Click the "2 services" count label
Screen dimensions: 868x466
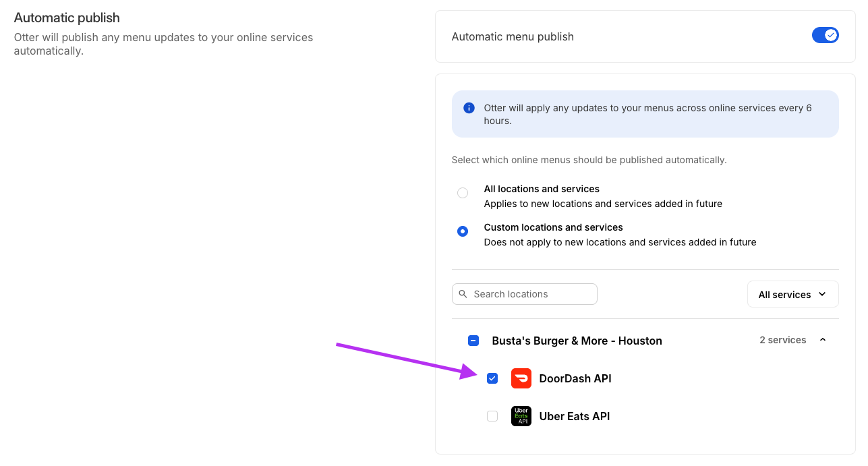(782, 340)
